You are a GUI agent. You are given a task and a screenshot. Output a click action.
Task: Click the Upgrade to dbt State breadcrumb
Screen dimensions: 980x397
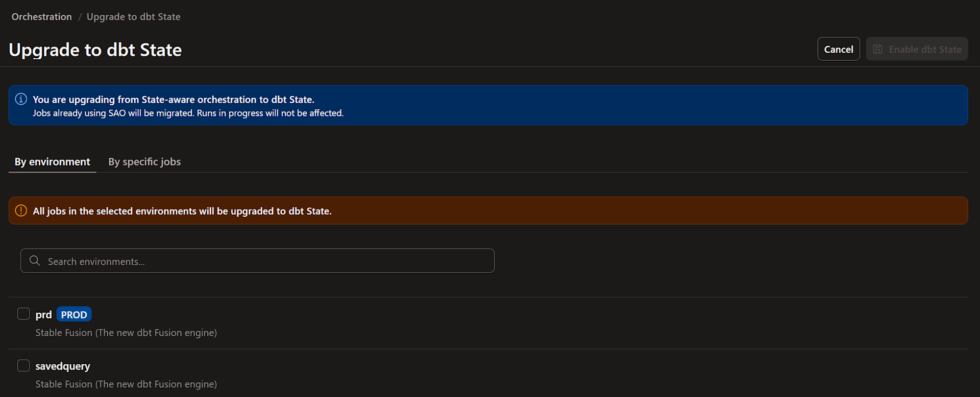133,17
